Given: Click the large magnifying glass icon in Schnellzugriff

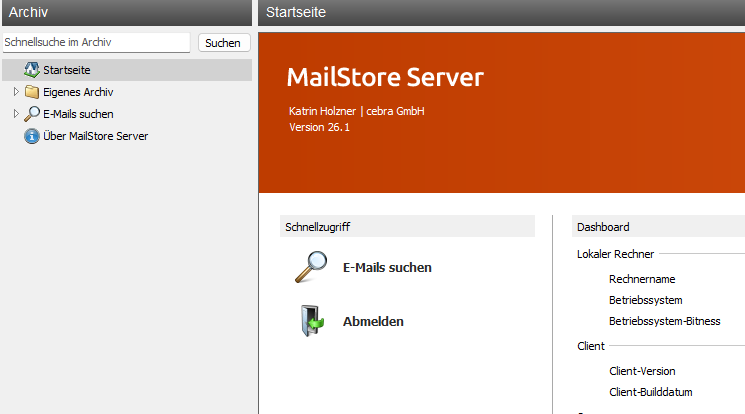Looking at the screenshot, I should click(311, 267).
